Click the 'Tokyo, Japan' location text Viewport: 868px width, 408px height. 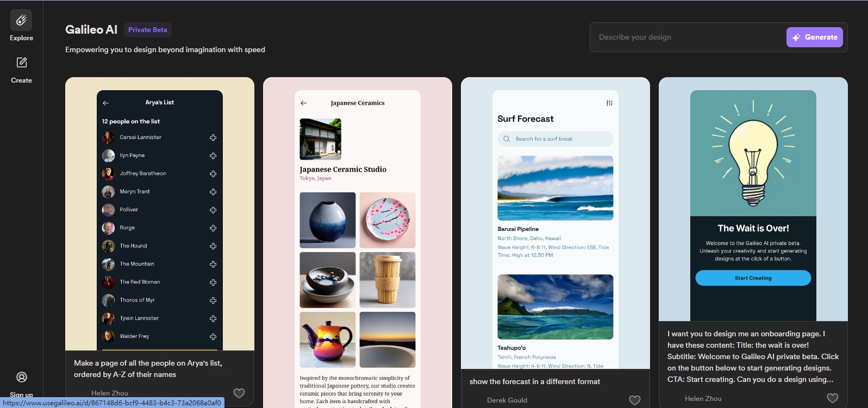click(x=315, y=178)
